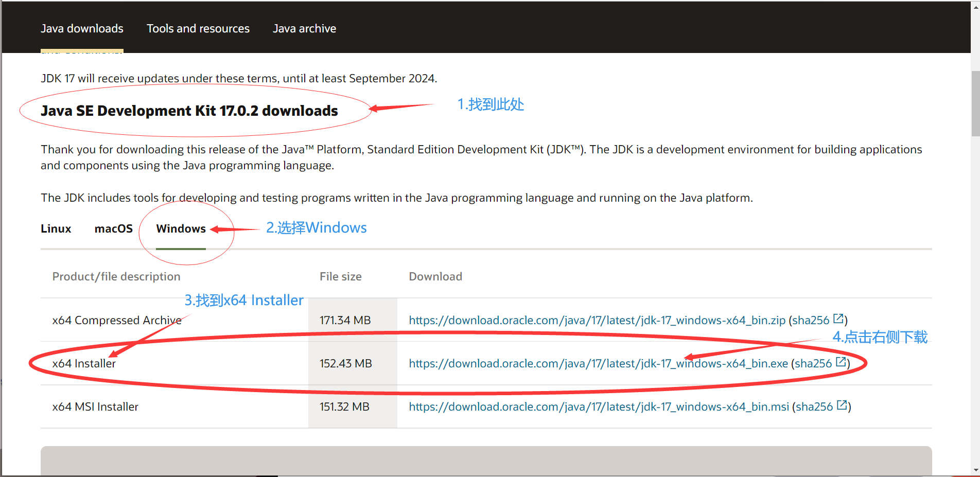Click the JDK 17 updates September 2024 sentence
The height and width of the screenshot is (477, 980).
coord(239,78)
